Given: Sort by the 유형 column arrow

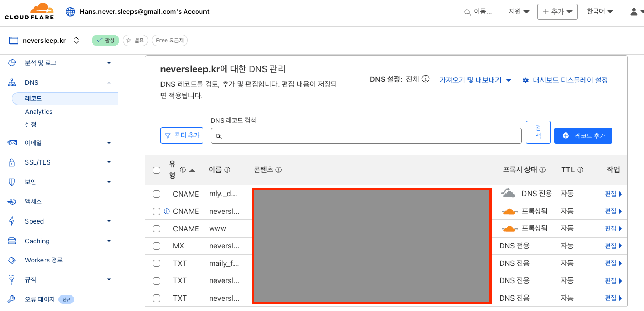Looking at the screenshot, I should (x=192, y=170).
